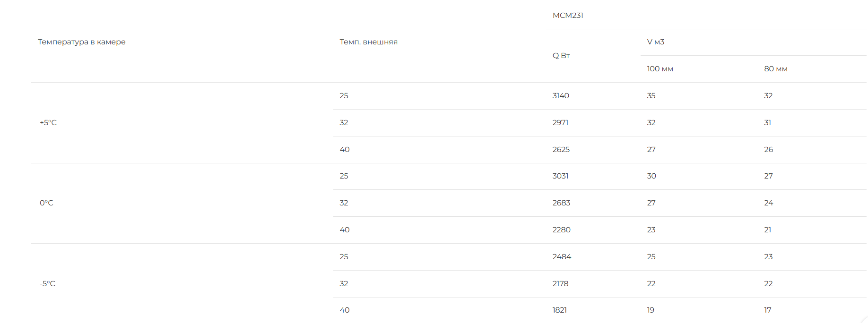Select the 'Темп. внешняя' column header
Viewport: 868px width, 323px height.
click(368, 42)
